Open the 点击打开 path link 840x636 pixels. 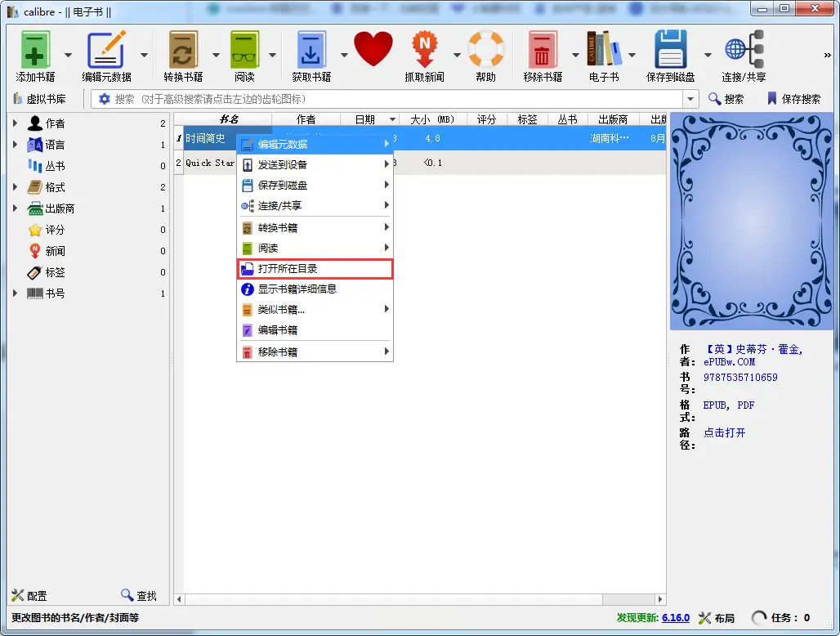(x=724, y=433)
